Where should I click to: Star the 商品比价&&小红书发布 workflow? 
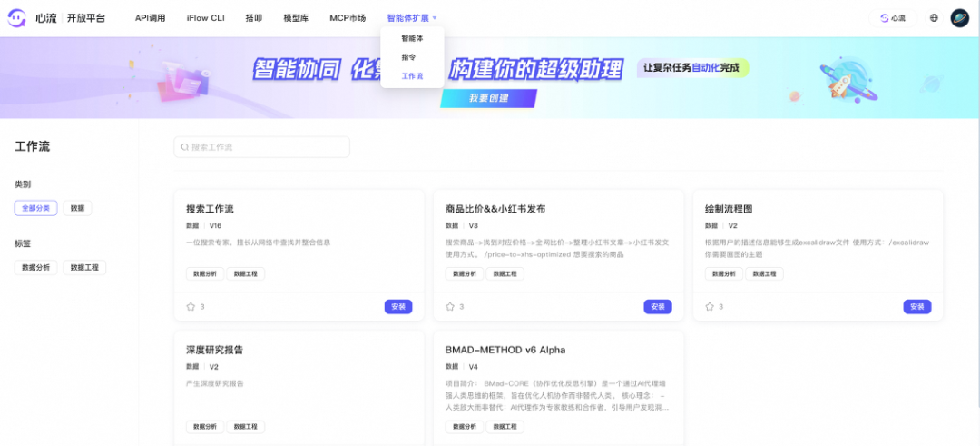[450, 307]
